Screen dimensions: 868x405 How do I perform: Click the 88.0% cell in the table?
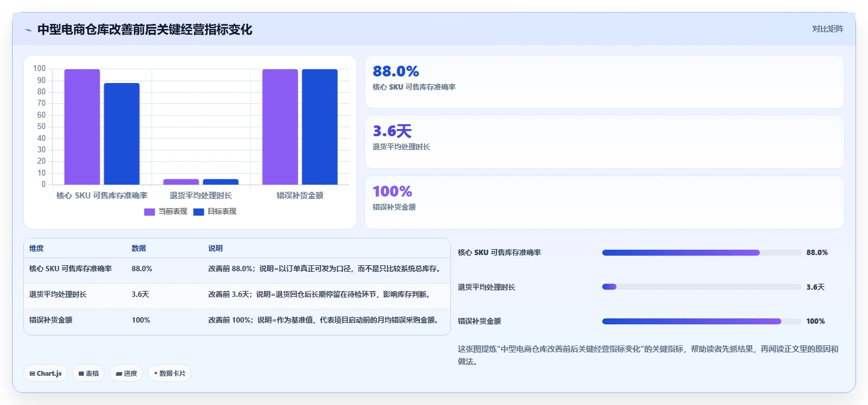point(142,269)
